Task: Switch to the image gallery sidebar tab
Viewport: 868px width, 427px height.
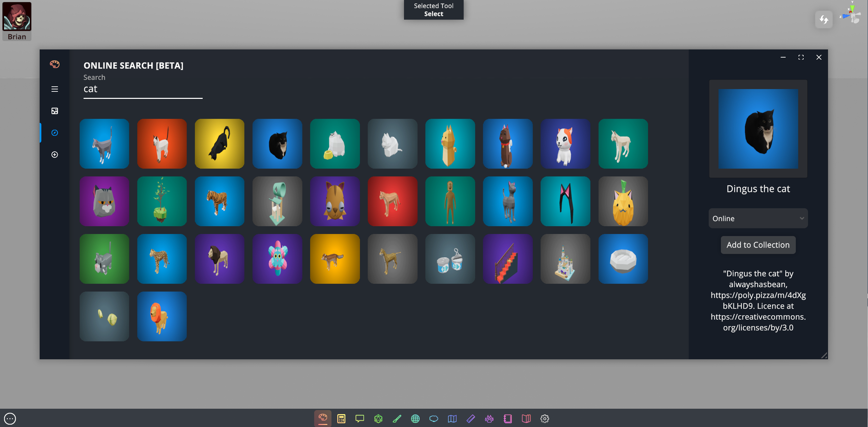Action: 55,111
